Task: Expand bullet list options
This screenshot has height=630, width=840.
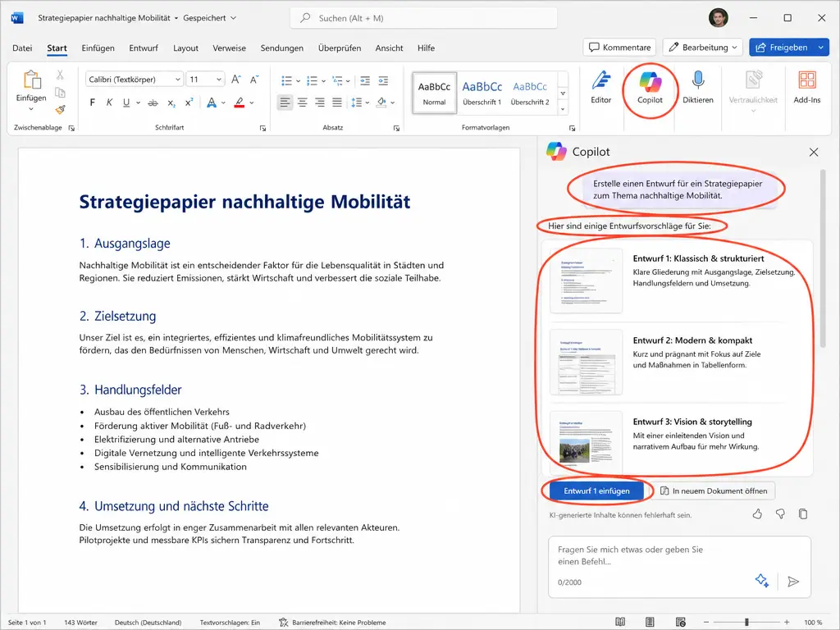Action: [299, 81]
